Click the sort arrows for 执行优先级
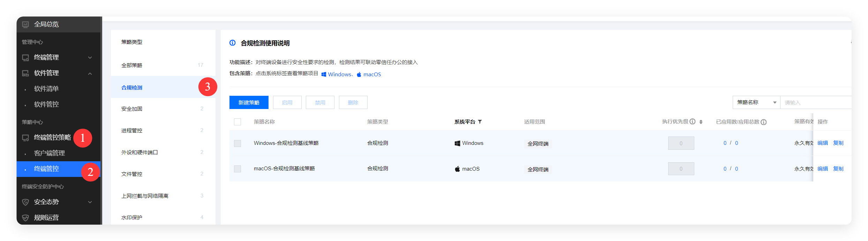The image size is (868, 241). [x=701, y=122]
